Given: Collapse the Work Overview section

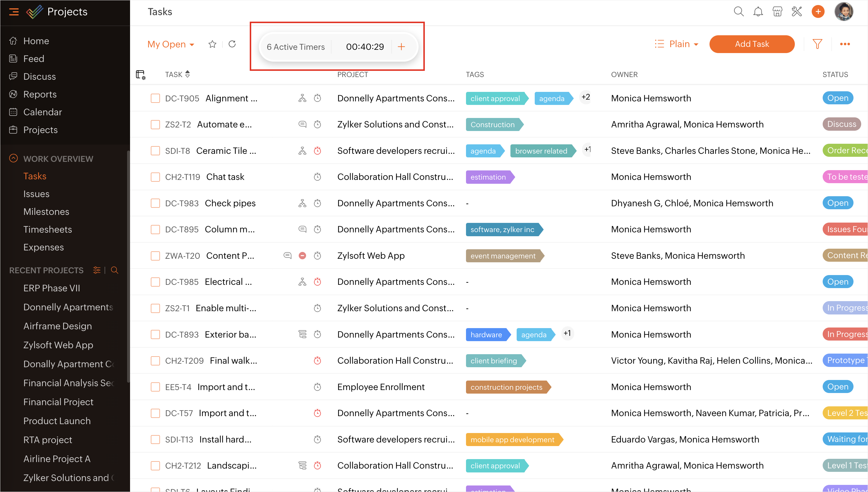Looking at the screenshot, I should click(14, 159).
